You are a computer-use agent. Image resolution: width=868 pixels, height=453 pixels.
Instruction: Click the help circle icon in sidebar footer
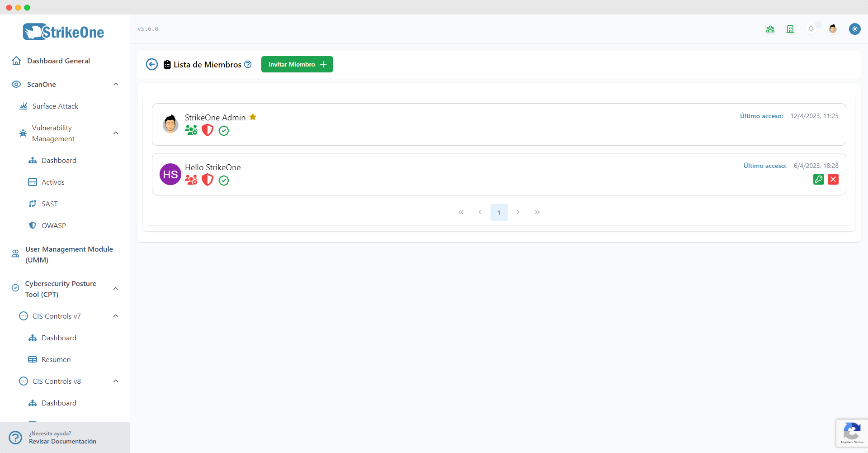pos(15,438)
